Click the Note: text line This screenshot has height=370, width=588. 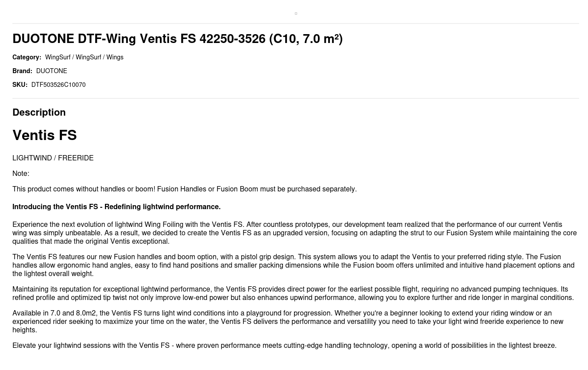pos(21,174)
